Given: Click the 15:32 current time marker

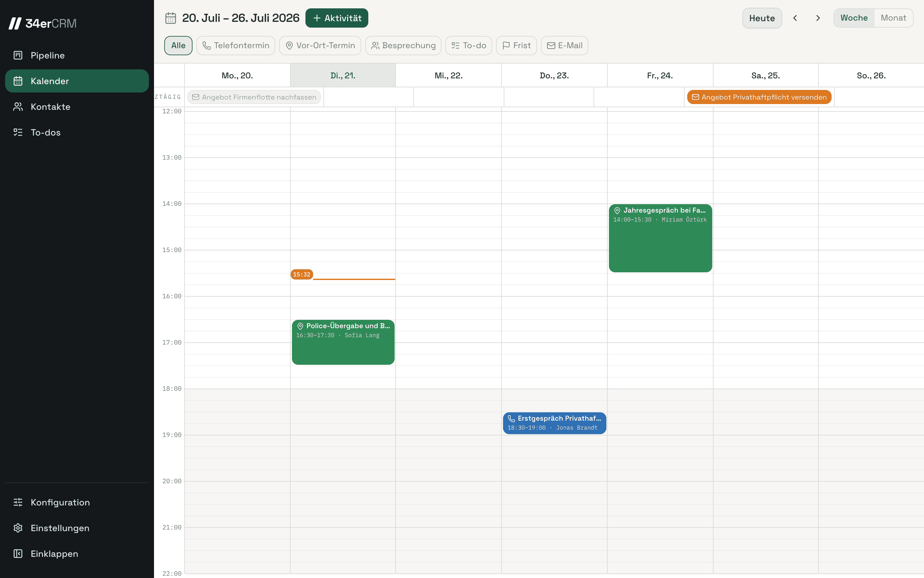Looking at the screenshot, I should pos(302,275).
